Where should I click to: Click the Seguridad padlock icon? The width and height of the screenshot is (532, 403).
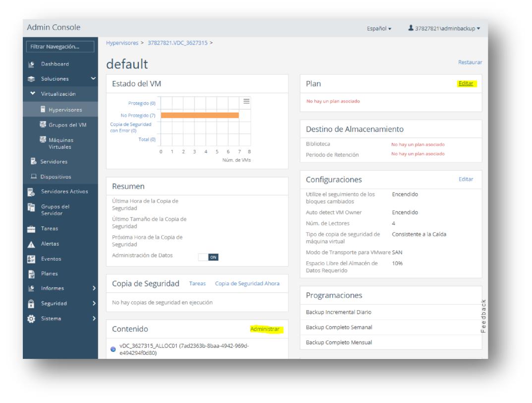point(31,304)
